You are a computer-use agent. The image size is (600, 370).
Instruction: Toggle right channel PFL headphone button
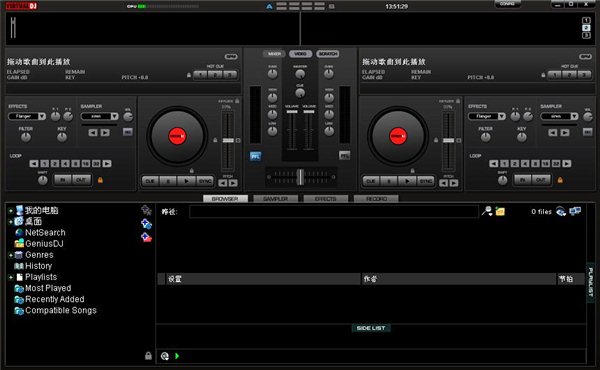[x=344, y=156]
